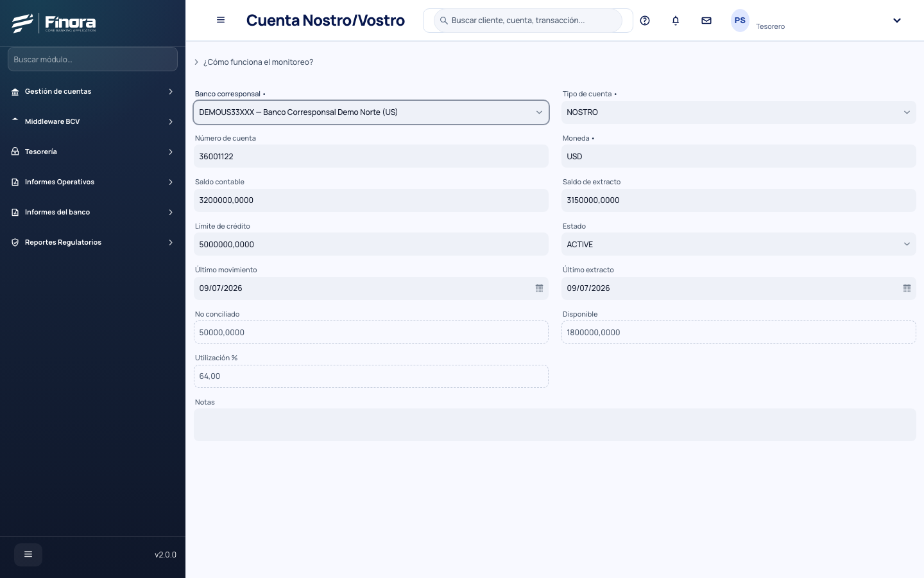
Task: Open the Último extracto calendar picker
Action: coord(907,288)
